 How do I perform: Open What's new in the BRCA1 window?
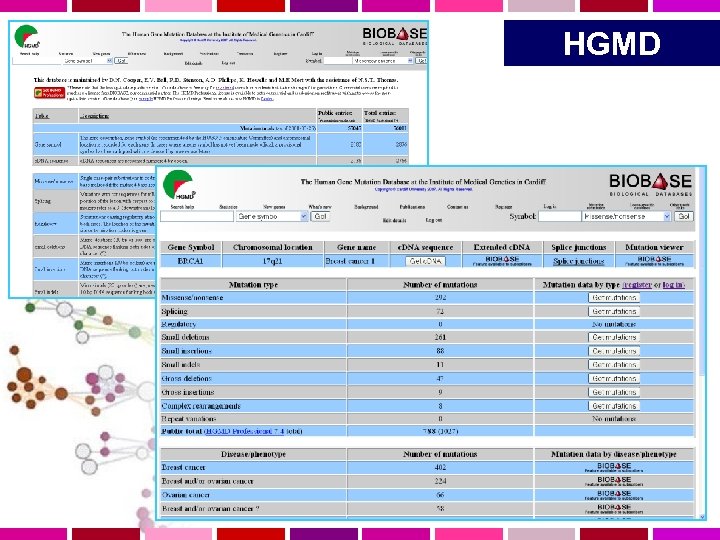(x=320, y=207)
